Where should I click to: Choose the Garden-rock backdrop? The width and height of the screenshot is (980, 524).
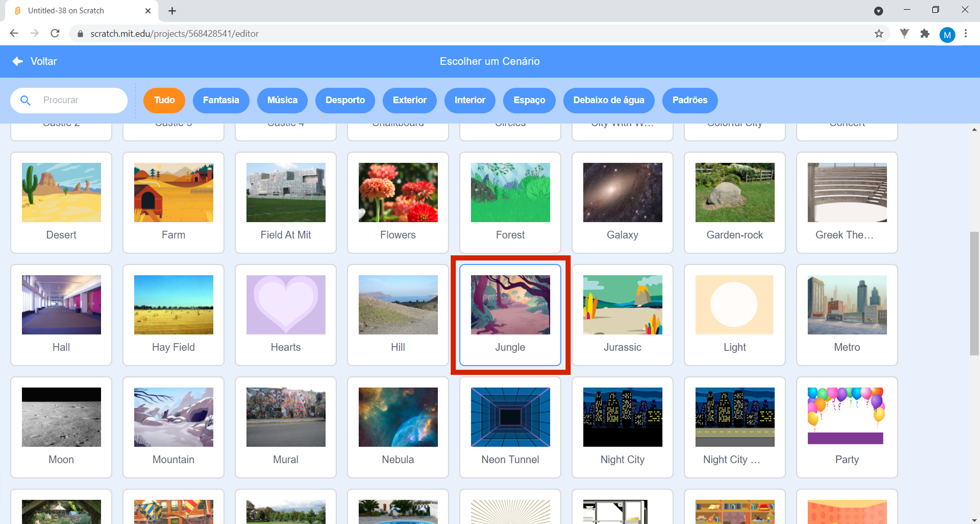[735, 203]
